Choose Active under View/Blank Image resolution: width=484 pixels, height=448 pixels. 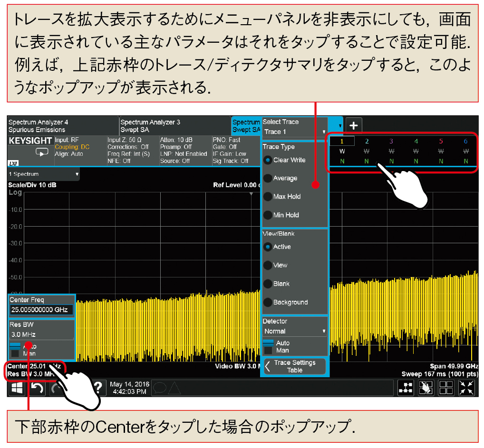[277, 247]
